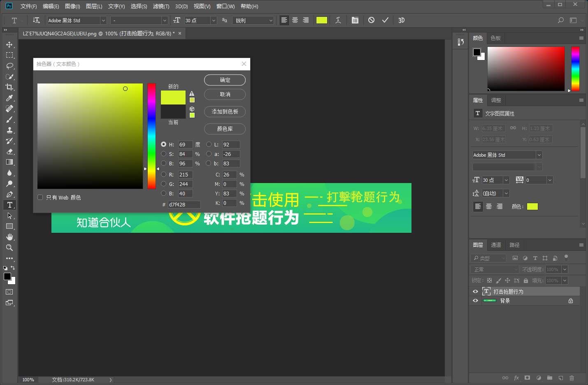Enable the Only Web Colors checkbox

[x=40, y=197]
